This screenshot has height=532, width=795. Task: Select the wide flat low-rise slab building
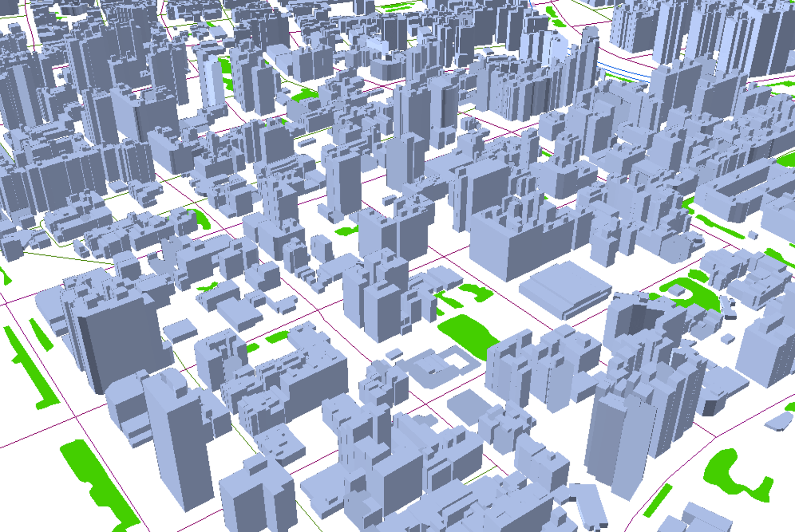(x=565, y=289)
